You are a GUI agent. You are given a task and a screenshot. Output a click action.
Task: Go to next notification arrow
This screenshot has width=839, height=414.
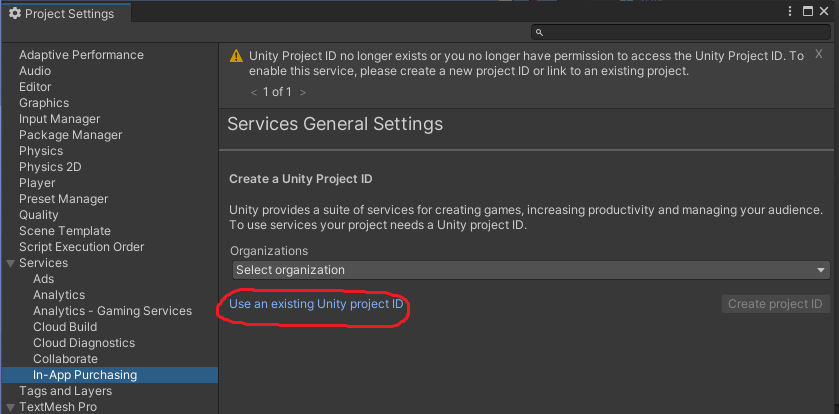(x=303, y=93)
